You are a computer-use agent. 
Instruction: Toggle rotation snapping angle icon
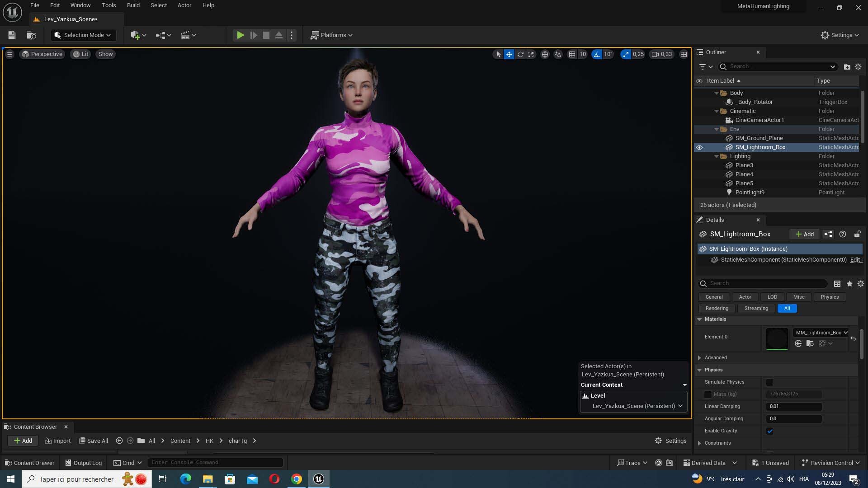pos(597,54)
